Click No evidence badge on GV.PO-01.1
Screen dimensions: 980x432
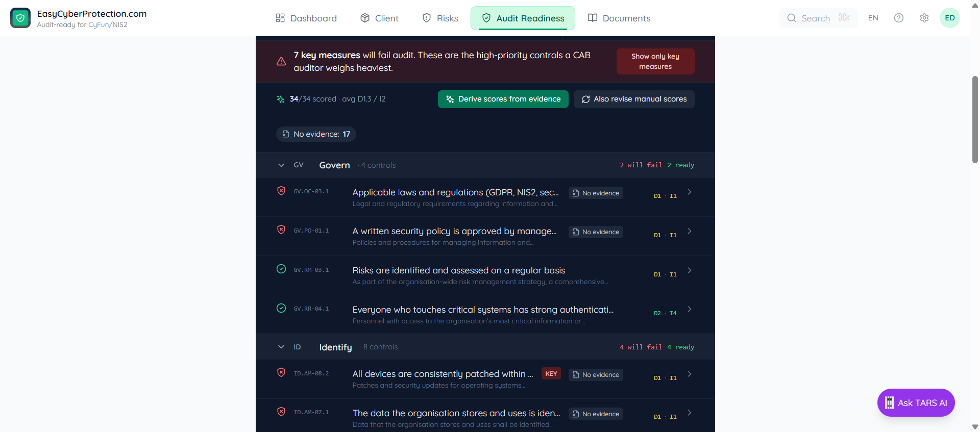596,232
